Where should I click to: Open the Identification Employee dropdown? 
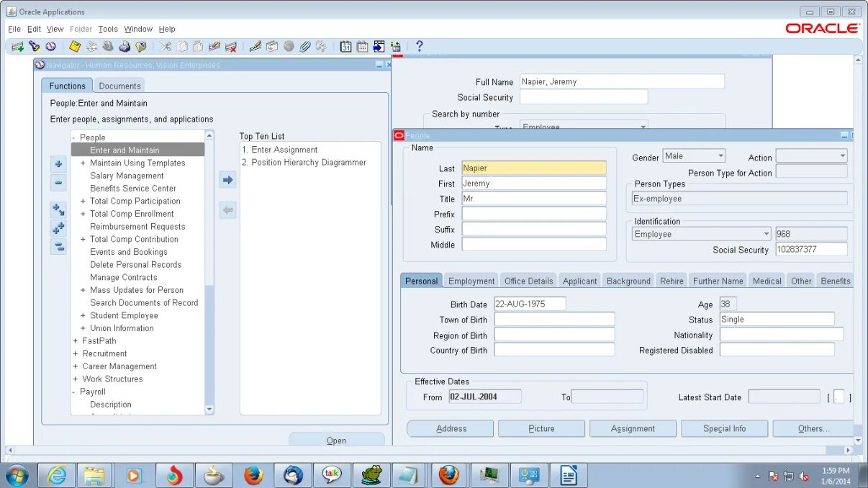[766, 234]
